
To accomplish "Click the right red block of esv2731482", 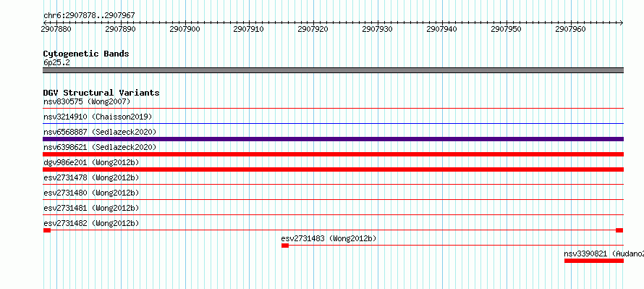I will pyautogui.click(x=619, y=230).
